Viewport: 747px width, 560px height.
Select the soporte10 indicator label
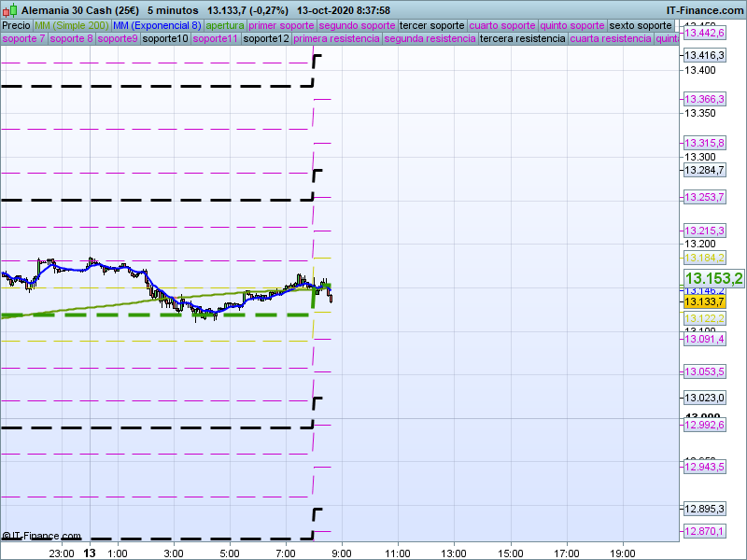(x=166, y=39)
